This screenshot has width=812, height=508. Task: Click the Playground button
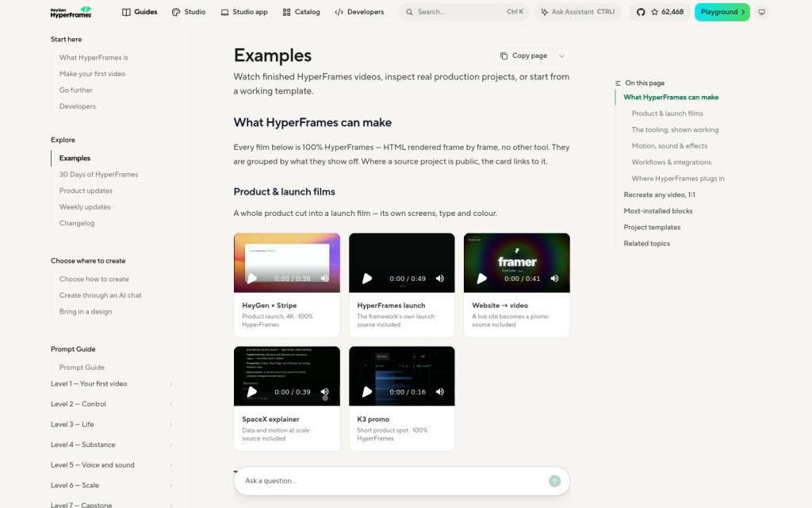pos(722,12)
